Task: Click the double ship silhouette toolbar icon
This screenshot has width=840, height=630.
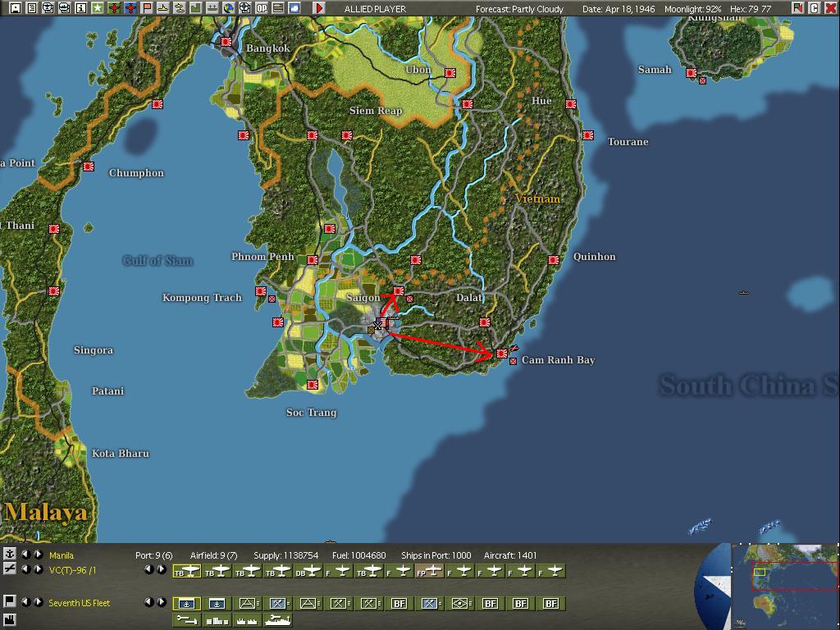Action: (180, 8)
